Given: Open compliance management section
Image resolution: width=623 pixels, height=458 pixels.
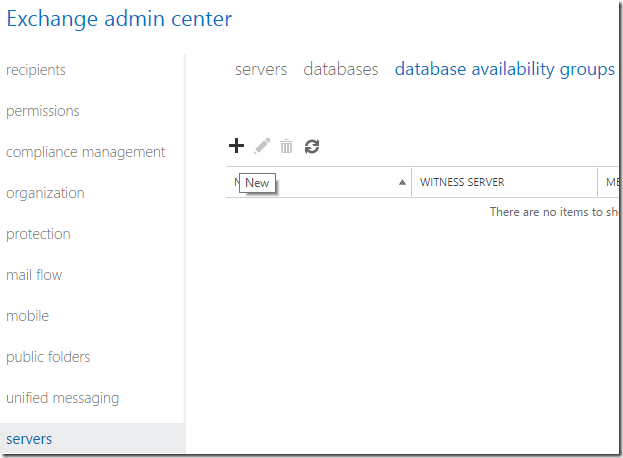Looking at the screenshot, I should coord(85,152).
